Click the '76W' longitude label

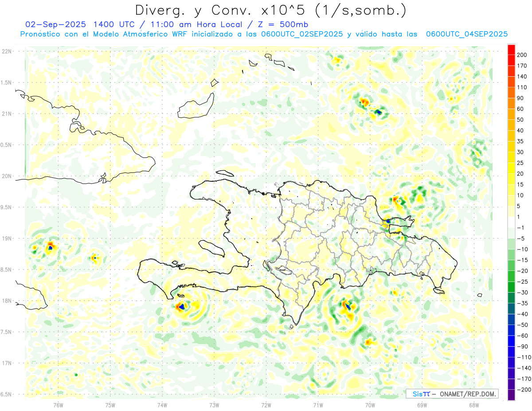pos(58,404)
